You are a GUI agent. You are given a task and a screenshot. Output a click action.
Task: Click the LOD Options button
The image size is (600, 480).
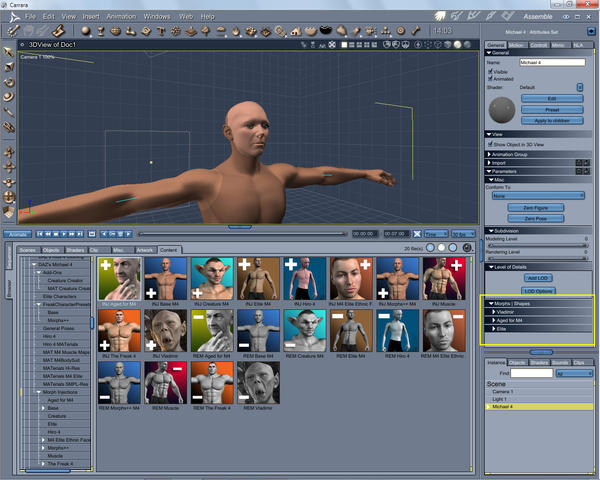pos(538,291)
